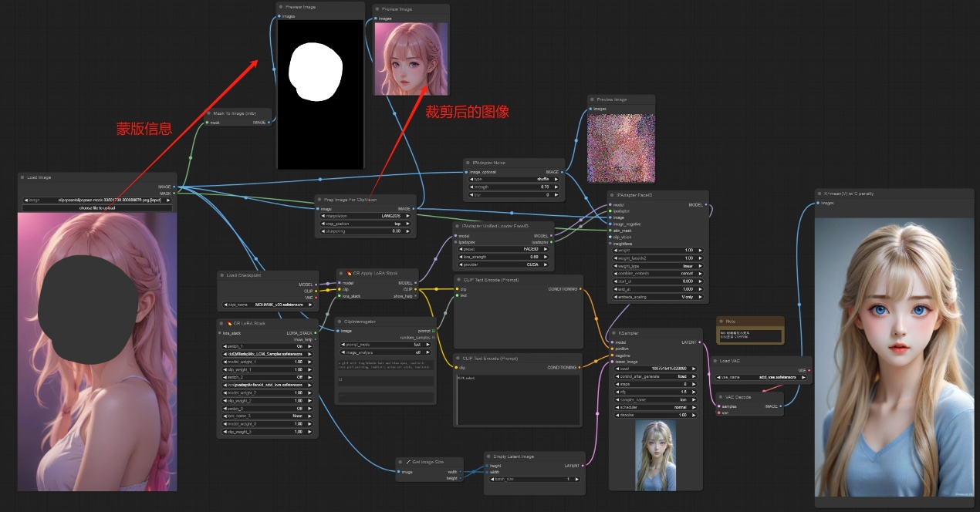Click the negative CLIP Text Encode text box

click(x=516, y=399)
